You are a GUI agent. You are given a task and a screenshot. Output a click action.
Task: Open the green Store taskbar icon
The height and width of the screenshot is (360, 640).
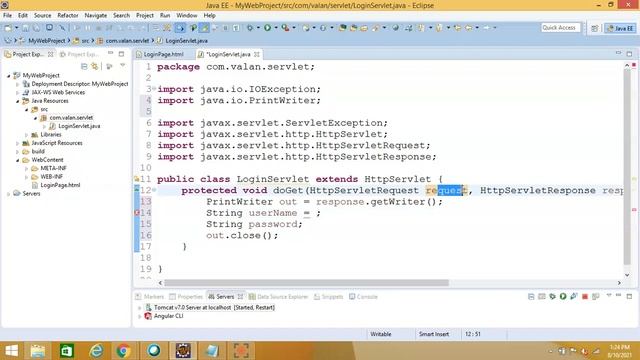point(67,351)
